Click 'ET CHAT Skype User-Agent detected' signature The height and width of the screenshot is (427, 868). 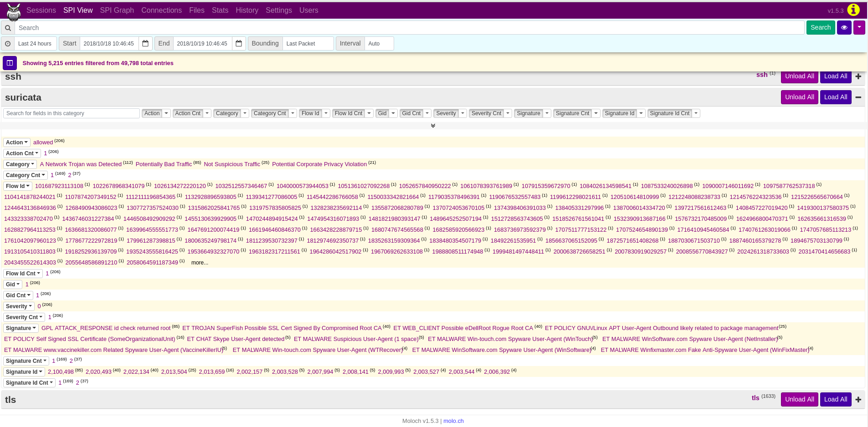tap(236, 339)
